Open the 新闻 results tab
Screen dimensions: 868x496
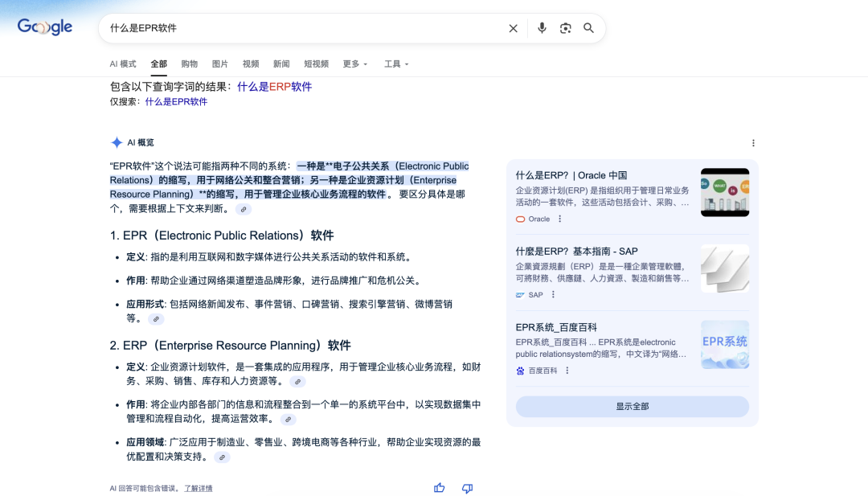point(281,64)
